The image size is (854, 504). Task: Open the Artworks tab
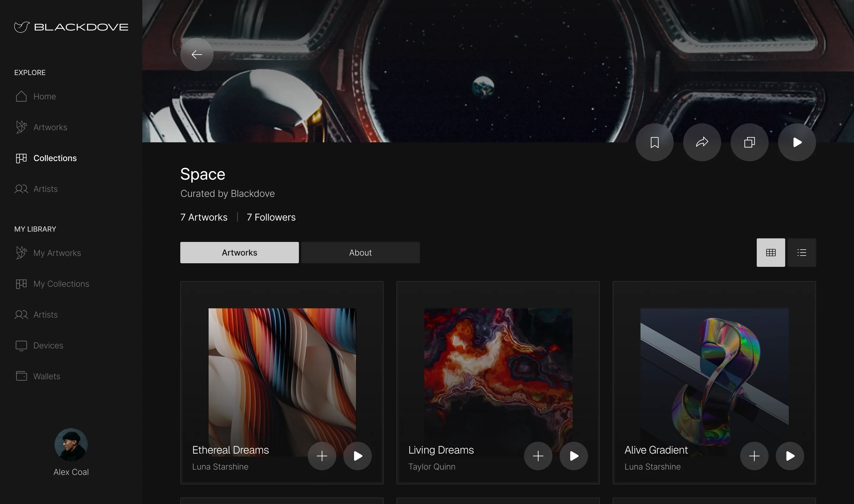(240, 253)
